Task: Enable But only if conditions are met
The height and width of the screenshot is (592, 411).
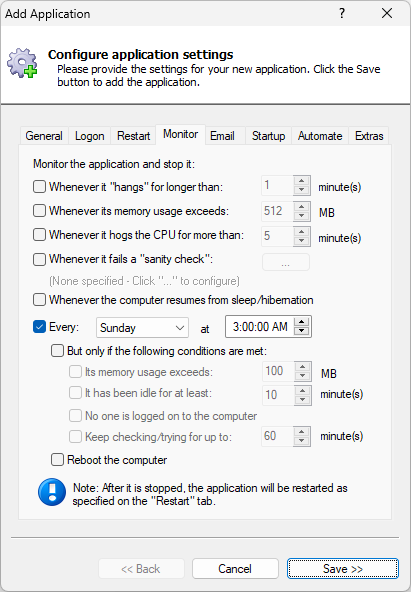Action: coord(57,351)
